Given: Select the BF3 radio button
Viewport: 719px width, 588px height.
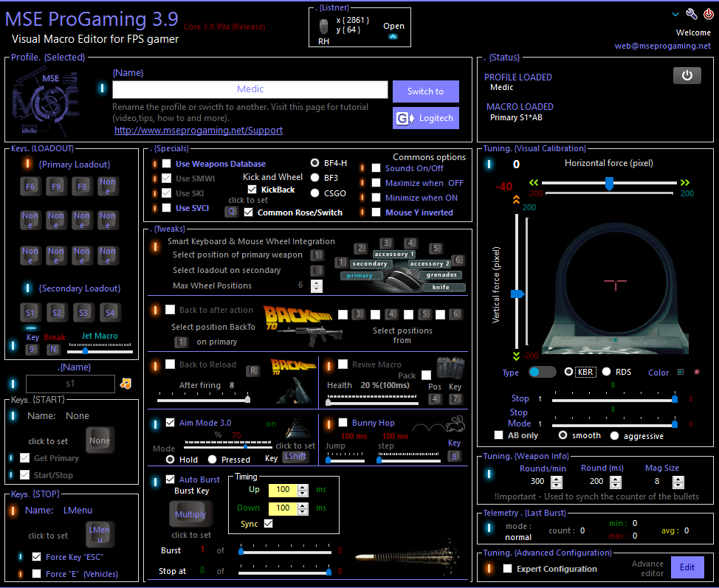Looking at the screenshot, I should tap(314, 178).
